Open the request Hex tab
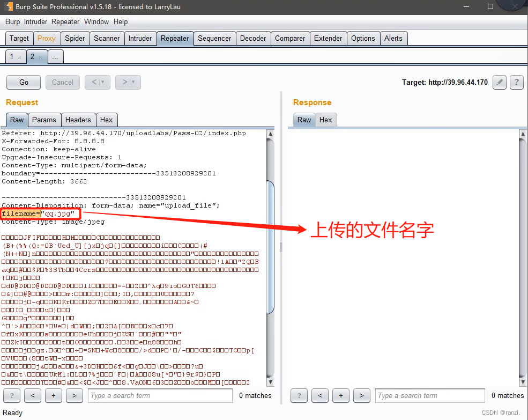This screenshot has height=420, width=528. pos(107,120)
